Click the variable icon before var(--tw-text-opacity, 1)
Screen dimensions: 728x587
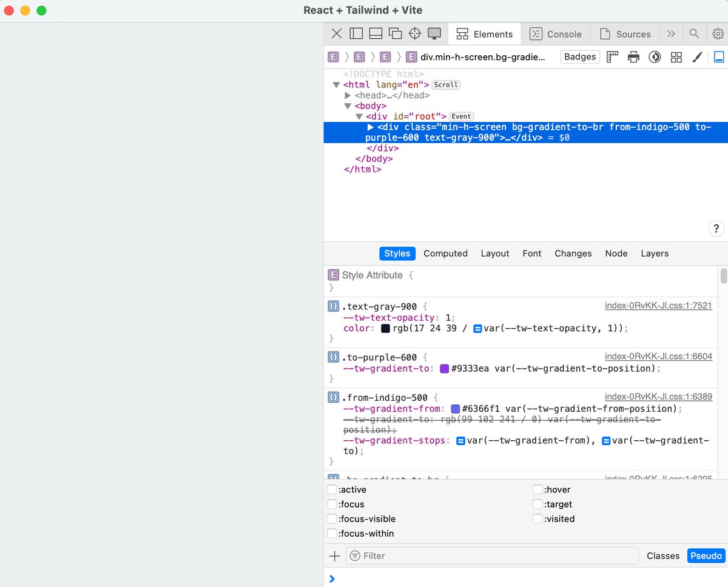pyautogui.click(x=477, y=329)
